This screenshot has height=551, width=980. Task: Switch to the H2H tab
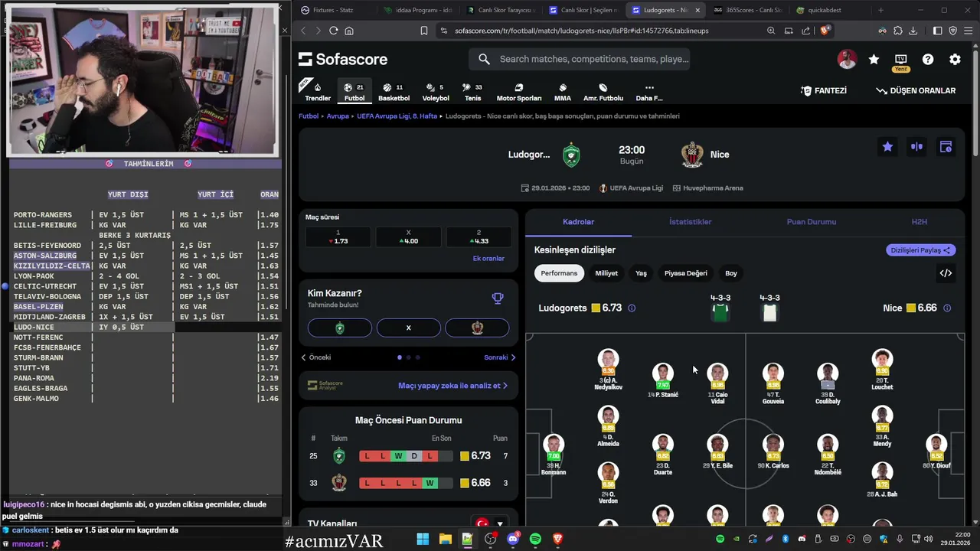[920, 222]
